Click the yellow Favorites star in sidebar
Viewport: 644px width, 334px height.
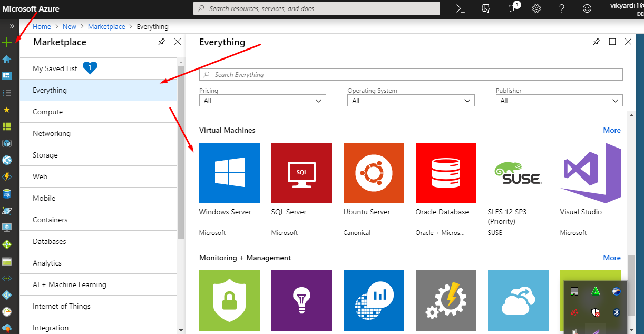(7, 110)
